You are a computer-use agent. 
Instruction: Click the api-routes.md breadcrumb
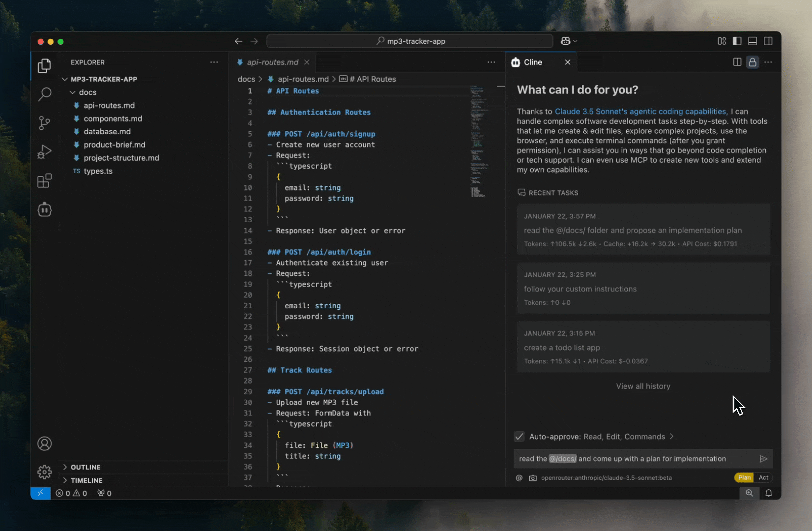tap(303, 79)
